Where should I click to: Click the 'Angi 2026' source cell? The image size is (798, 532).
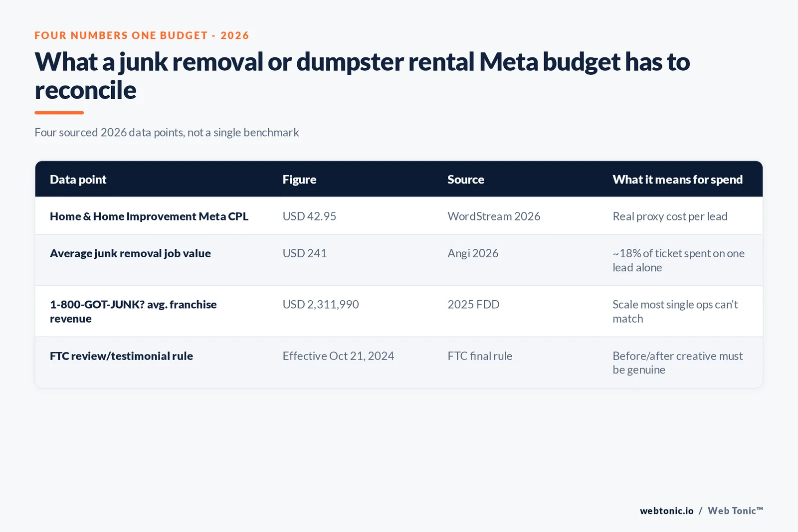(x=473, y=253)
